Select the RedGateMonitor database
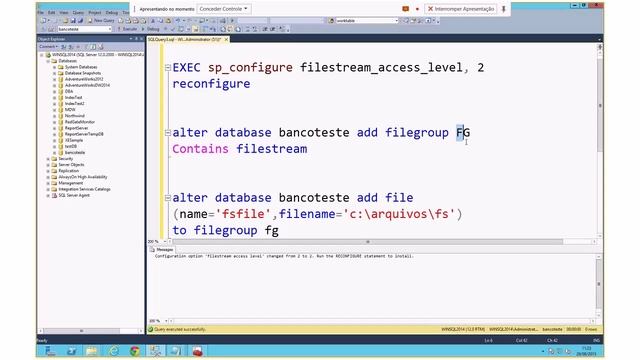 pos(80,122)
